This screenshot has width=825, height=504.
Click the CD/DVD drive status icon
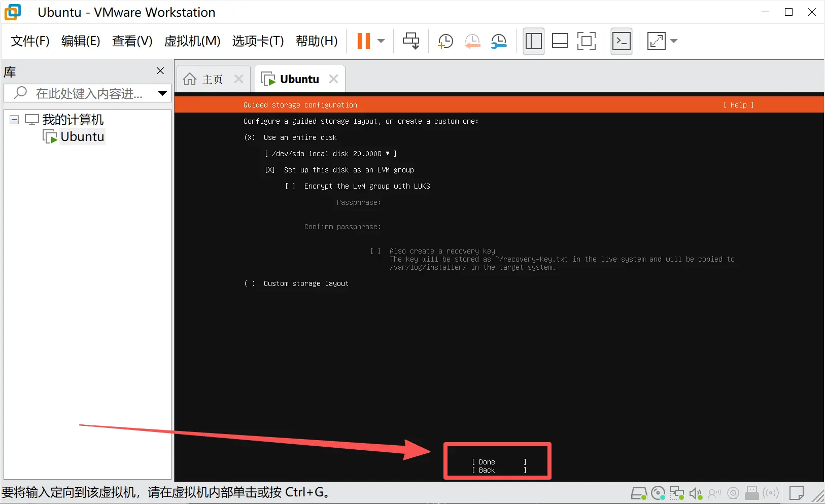[x=658, y=493]
